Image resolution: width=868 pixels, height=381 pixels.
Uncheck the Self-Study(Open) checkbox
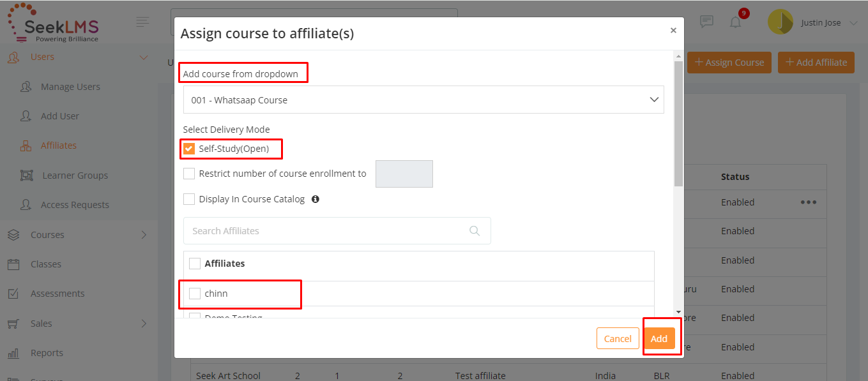coord(189,149)
